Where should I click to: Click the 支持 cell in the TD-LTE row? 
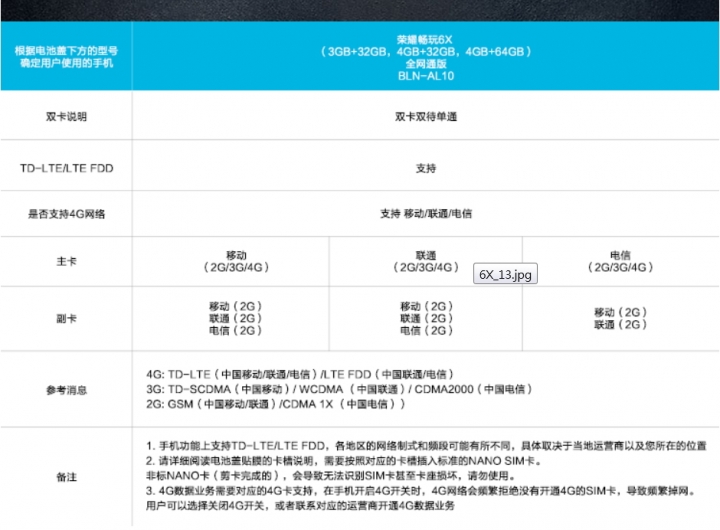(426, 168)
